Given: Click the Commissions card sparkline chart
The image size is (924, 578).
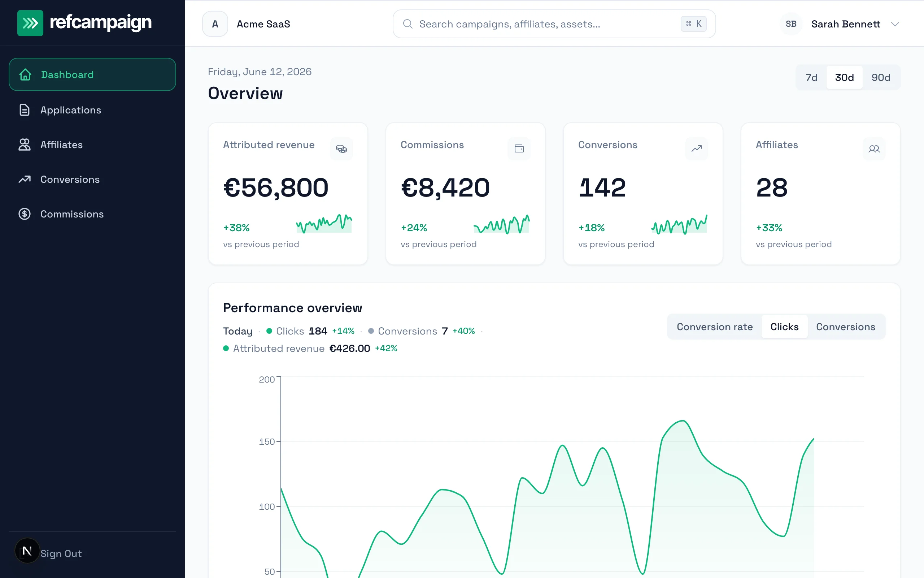Looking at the screenshot, I should coord(501,224).
